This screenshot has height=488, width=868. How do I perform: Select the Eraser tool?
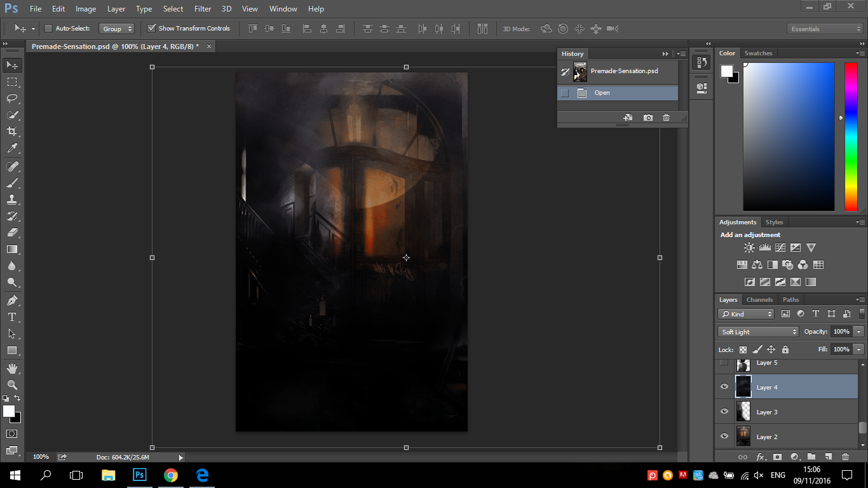(12, 233)
